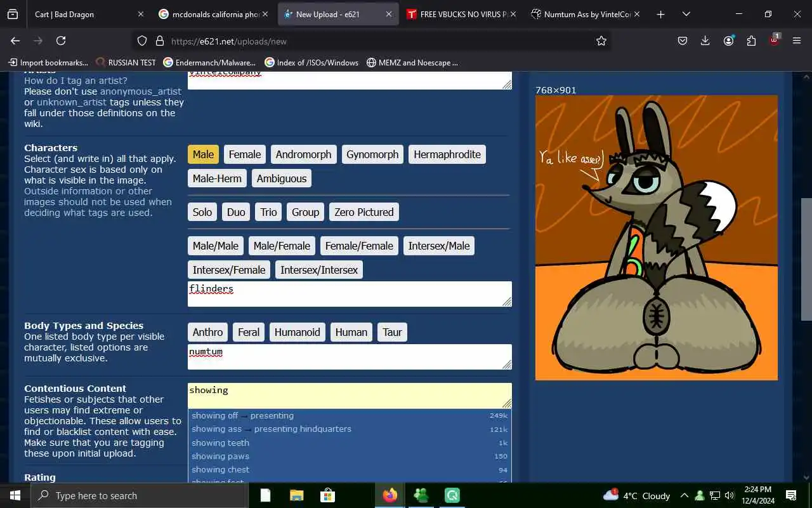
Task: Select the Feral body type button
Action: pyautogui.click(x=249, y=332)
